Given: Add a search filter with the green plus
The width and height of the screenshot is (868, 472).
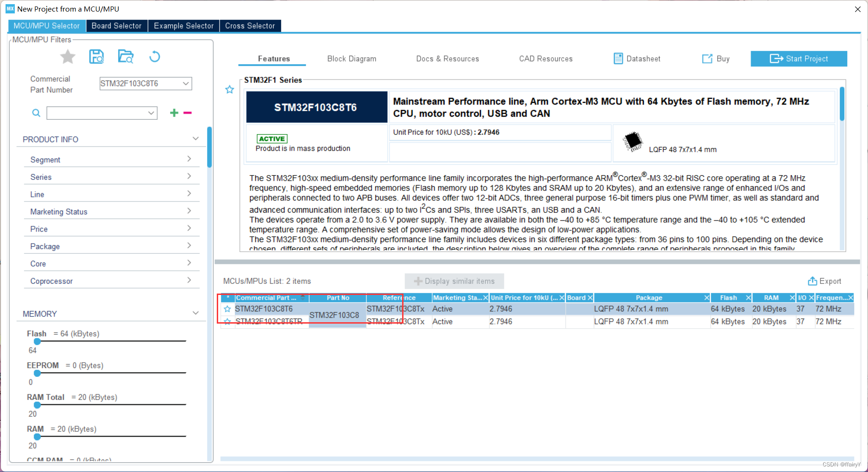Looking at the screenshot, I should (174, 113).
